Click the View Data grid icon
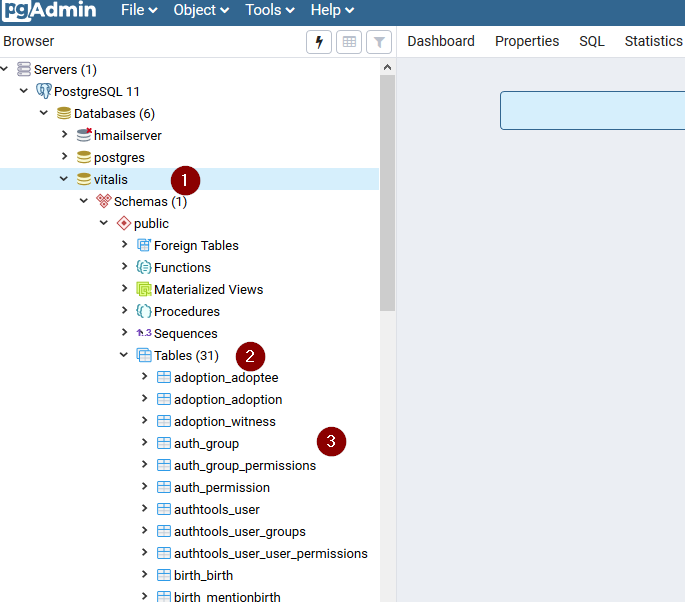This screenshot has width=685, height=602. pos(349,42)
